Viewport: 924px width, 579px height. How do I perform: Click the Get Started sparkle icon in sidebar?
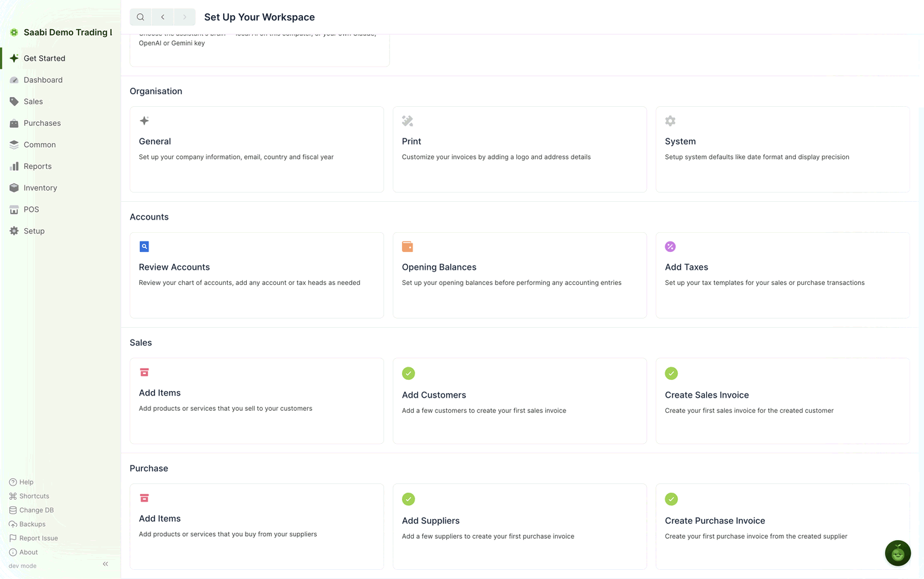coord(14,58)
